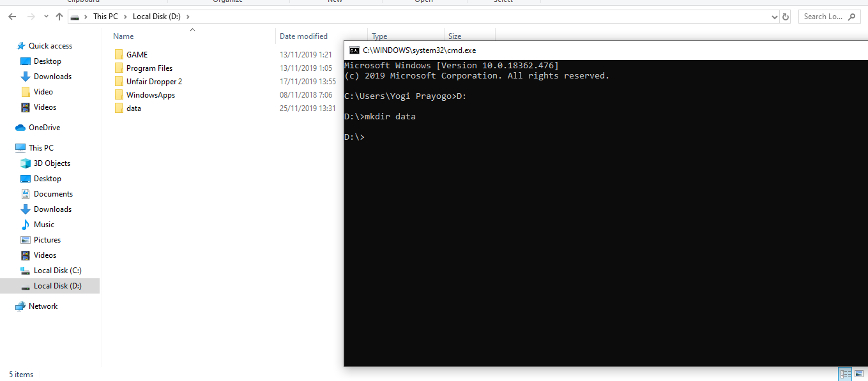Click the 'data' folder name

pyautogui.click(x=133, y=108)
